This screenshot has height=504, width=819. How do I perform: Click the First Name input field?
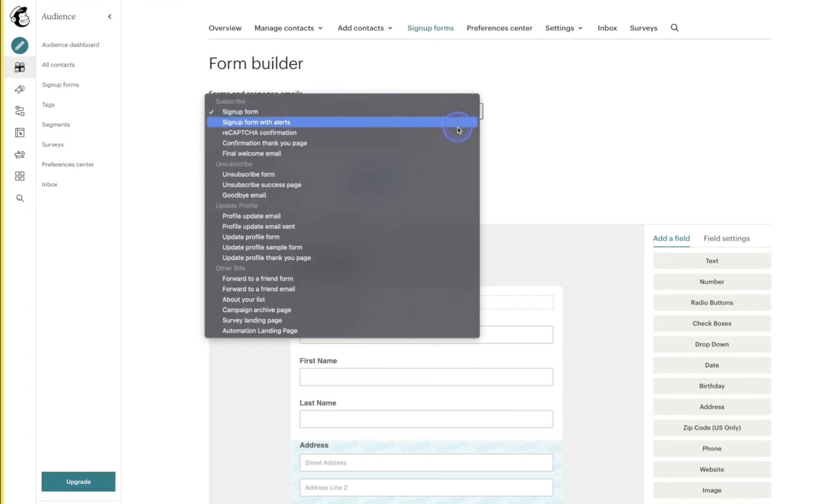pyautogui.click(x=426, y=377)
